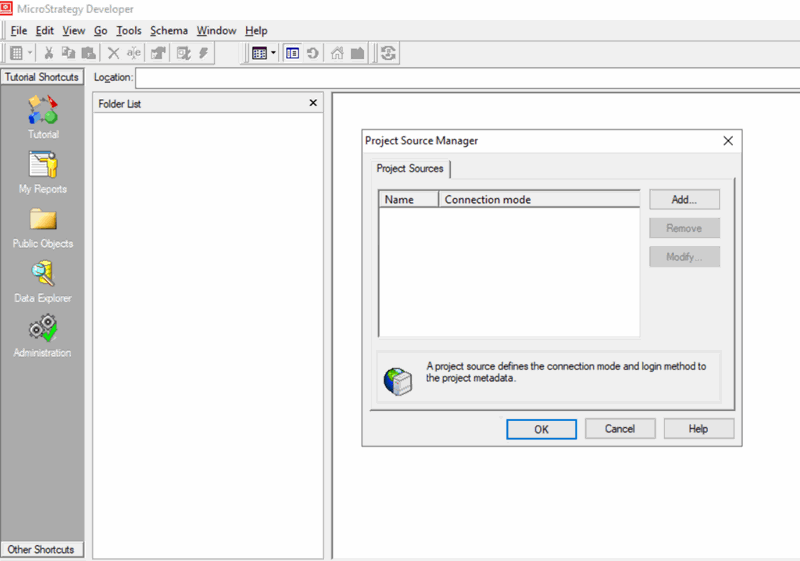Open My Reports shortcut

42,165
